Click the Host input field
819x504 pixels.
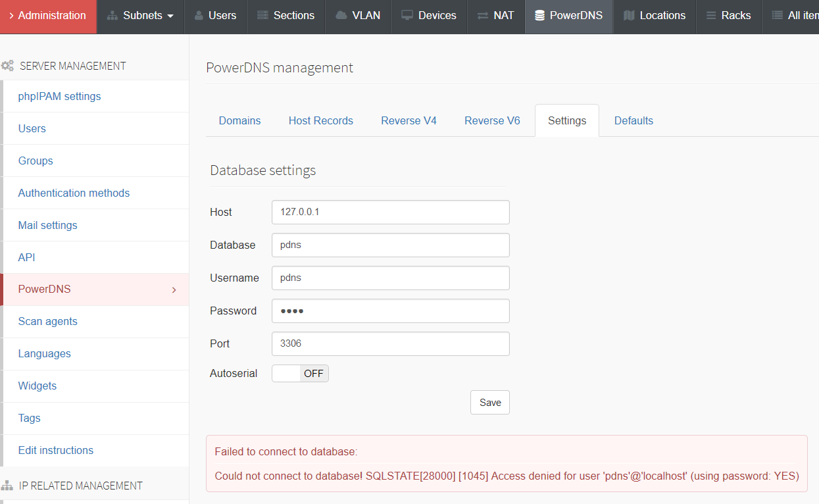(390, 212)
